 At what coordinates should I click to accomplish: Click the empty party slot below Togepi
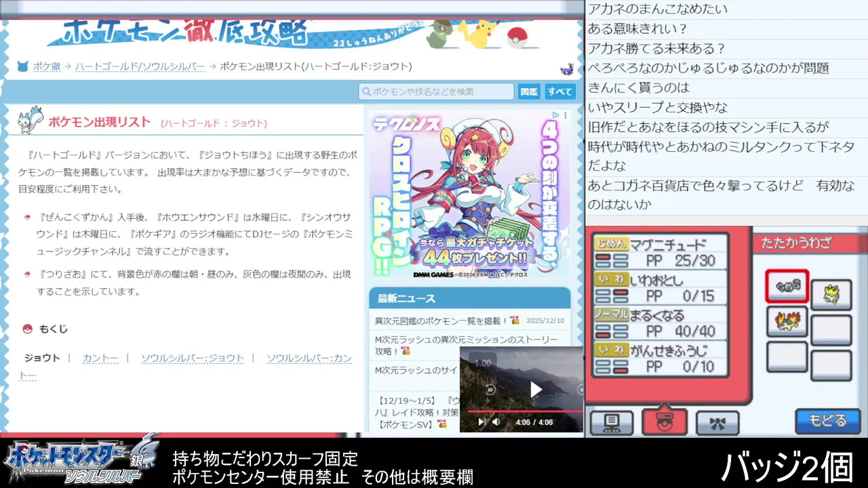831,330
